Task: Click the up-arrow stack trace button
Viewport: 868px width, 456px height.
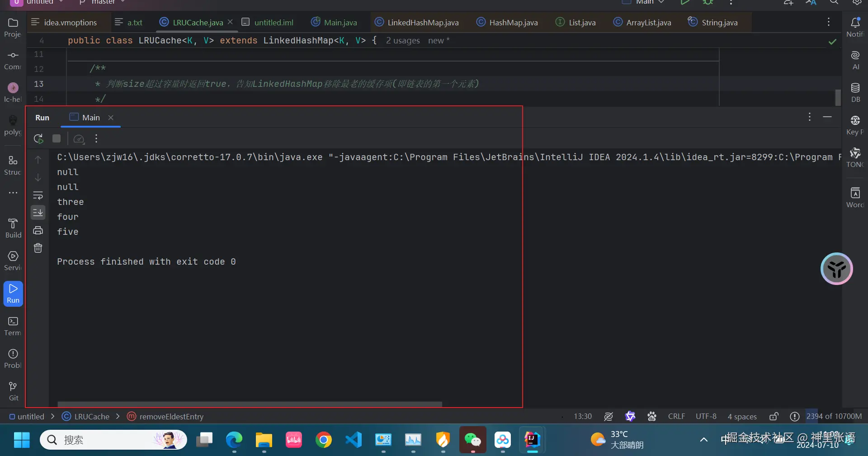Action: tap(38, 160)
